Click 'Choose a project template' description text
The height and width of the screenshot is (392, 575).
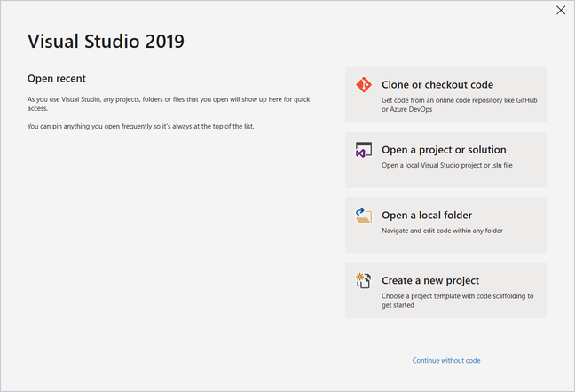point(457,301)
